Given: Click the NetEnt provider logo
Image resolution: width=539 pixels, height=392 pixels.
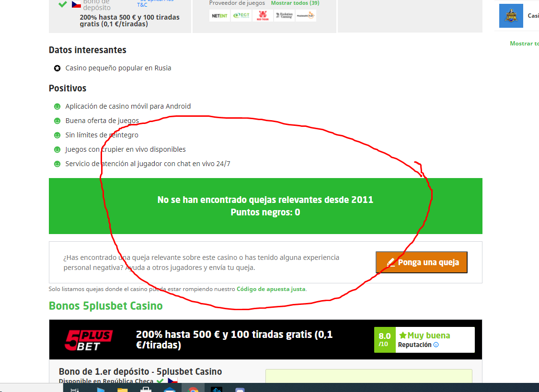Looking at the screenshot, I should [219, 16].
